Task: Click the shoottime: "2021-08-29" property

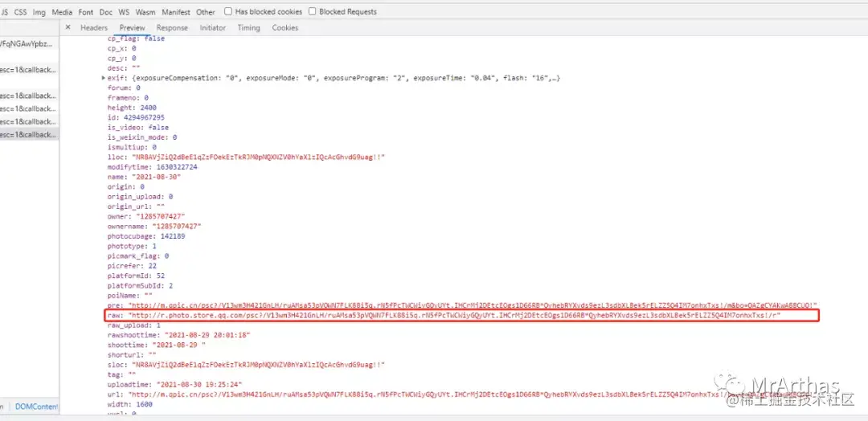Action: point(157,345)
